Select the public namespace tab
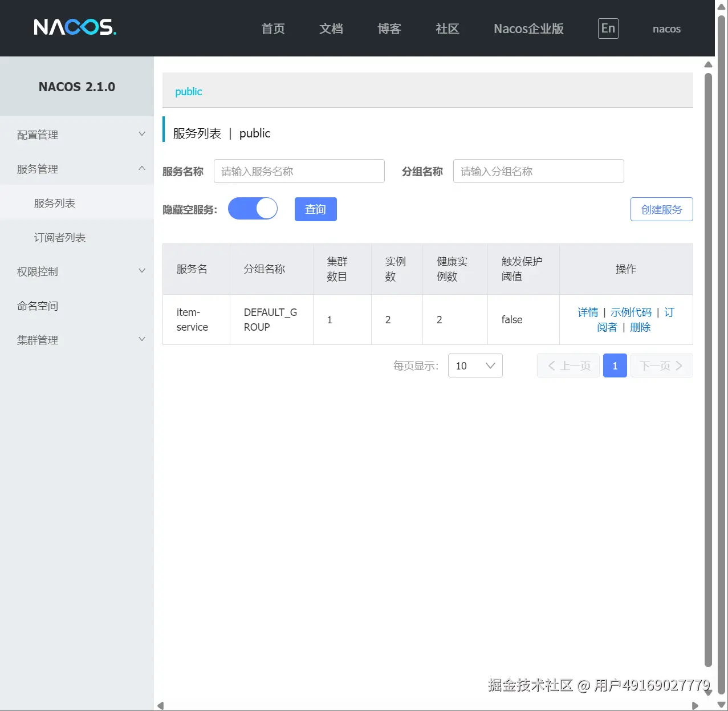Image resolution: width=728 pixels, height=711 pixels. pos(189,91)
